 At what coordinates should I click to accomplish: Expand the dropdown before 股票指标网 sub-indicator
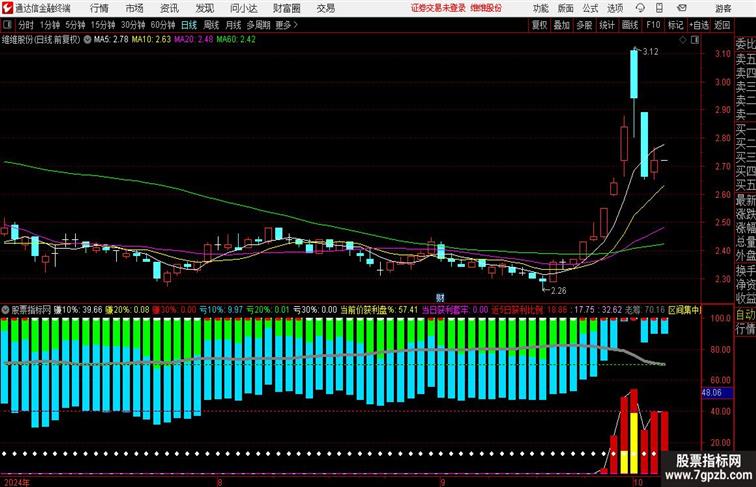click(5, 310)
